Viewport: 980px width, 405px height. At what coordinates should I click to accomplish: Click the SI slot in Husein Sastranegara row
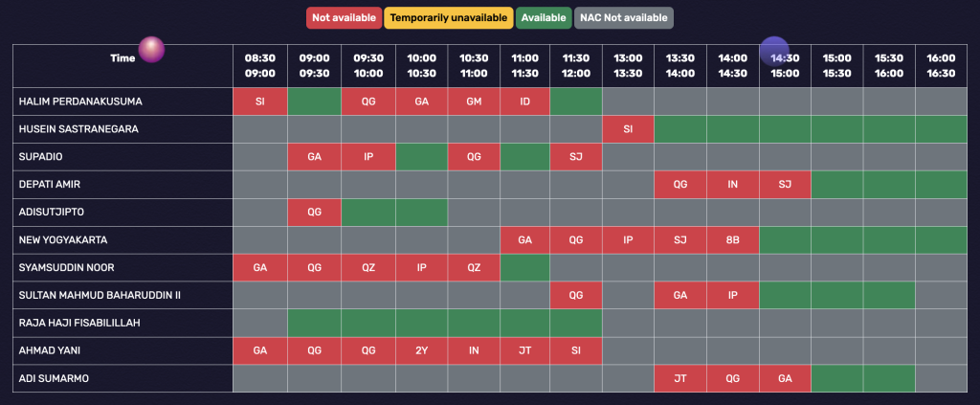pos(628,129)
